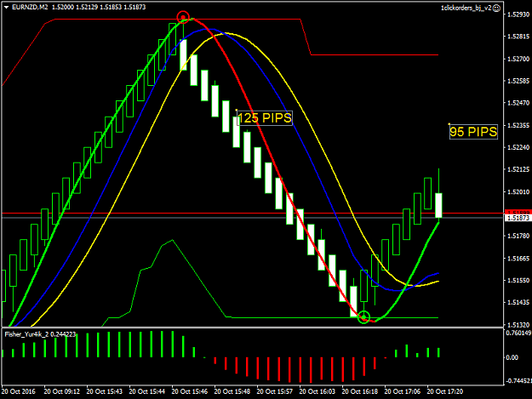Click the 1clickorders_bj_v2 expert advisor label
This screenshot has width=532, height=399.
(466, 9)
